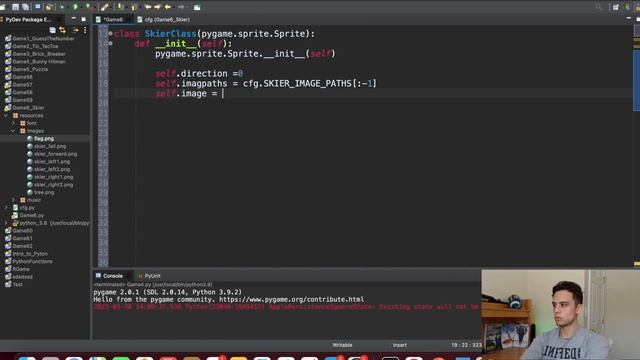The image size is (640, 360).
Task: Click the green Run button in toolbar
Action: [x=76, y=7]
